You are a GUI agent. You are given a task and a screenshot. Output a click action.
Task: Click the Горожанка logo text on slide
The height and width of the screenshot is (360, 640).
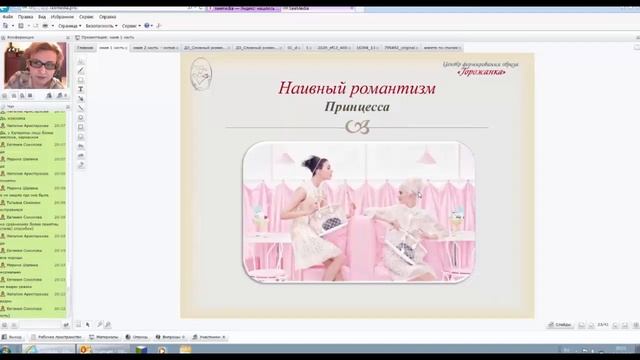click(481, 72)
